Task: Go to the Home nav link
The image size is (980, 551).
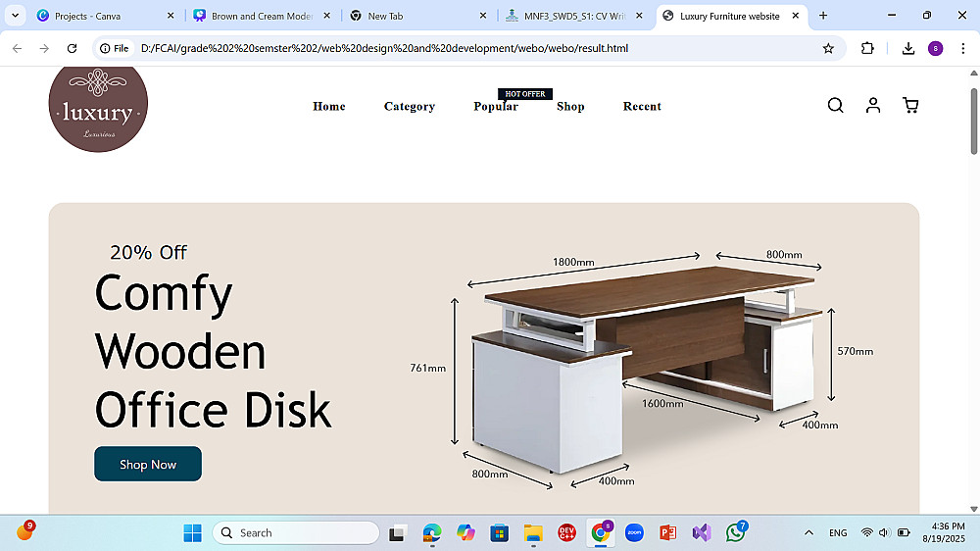Action: point(328,106)
